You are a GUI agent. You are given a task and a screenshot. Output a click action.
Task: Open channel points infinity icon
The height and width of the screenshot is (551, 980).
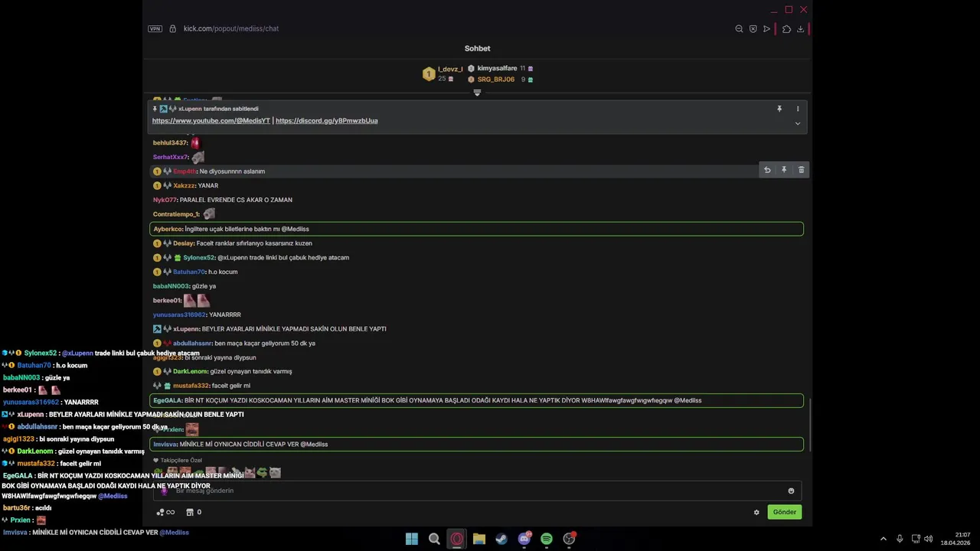pyautogui.click(x=165, y=512)
